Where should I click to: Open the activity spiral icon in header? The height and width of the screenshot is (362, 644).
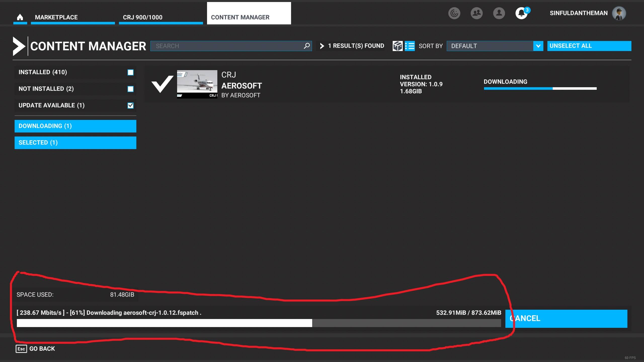(x=454, y=13)
